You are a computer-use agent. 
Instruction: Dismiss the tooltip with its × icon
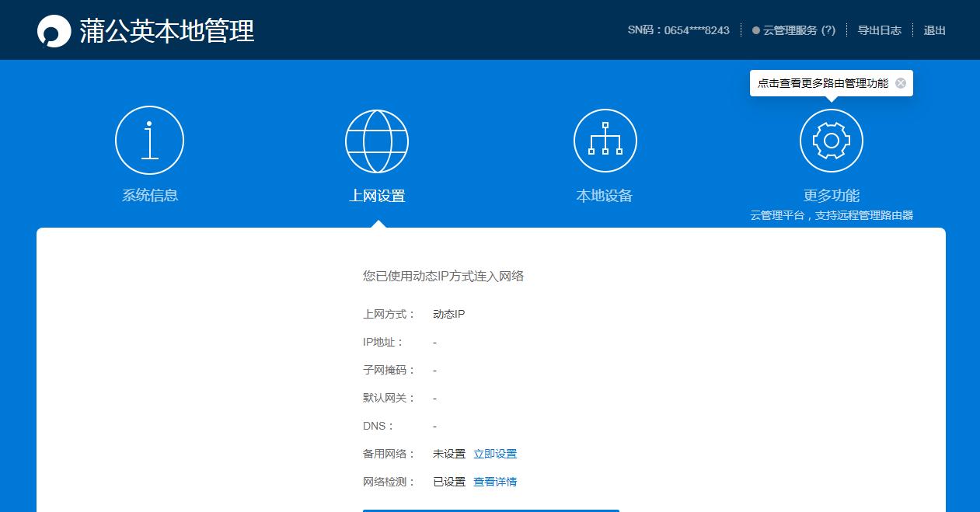pos(901,82)
